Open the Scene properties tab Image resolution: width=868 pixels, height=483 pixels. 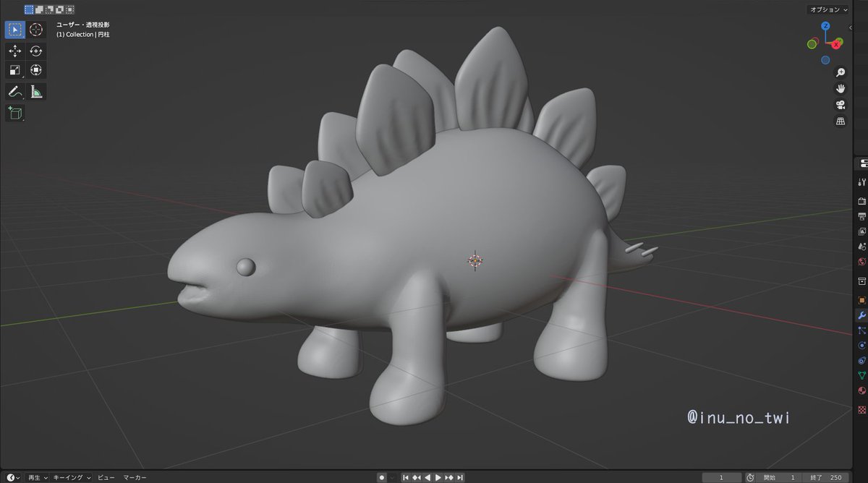tap(861, 247)
